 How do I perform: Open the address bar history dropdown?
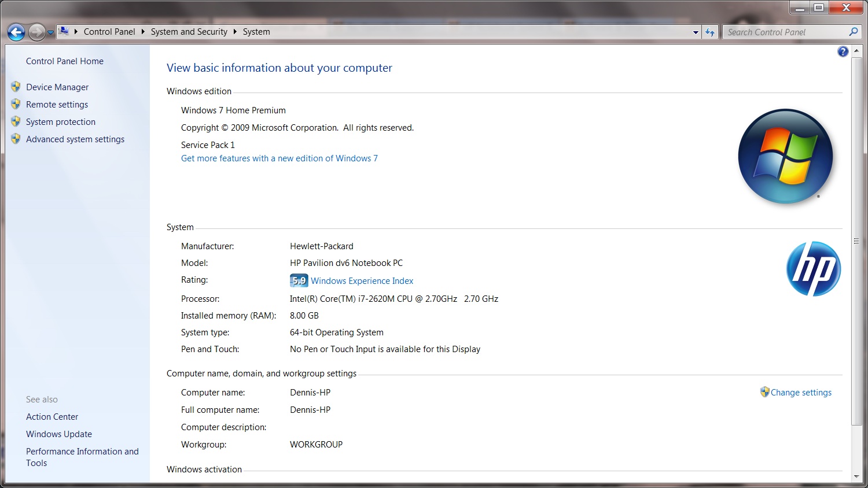tap(696, 32)
